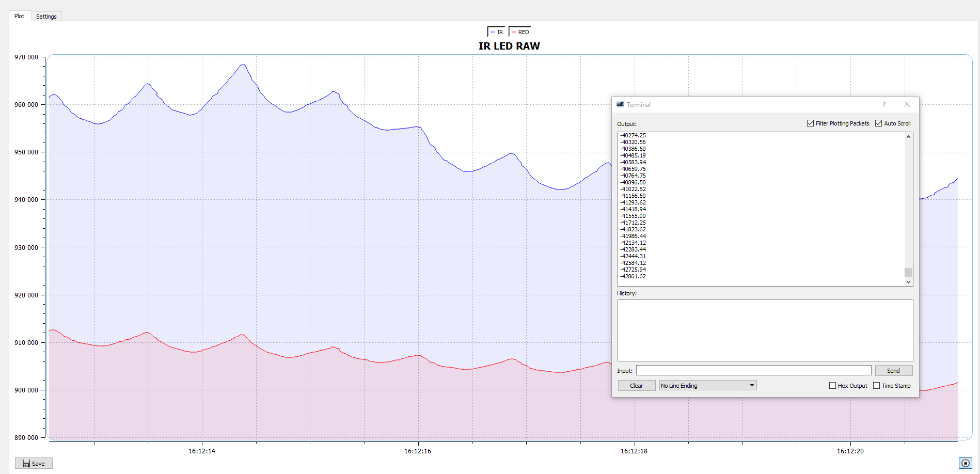980x474 pixels.
Task: Enable the Time Stamp checkbox
Action: (x=876, y=386)
